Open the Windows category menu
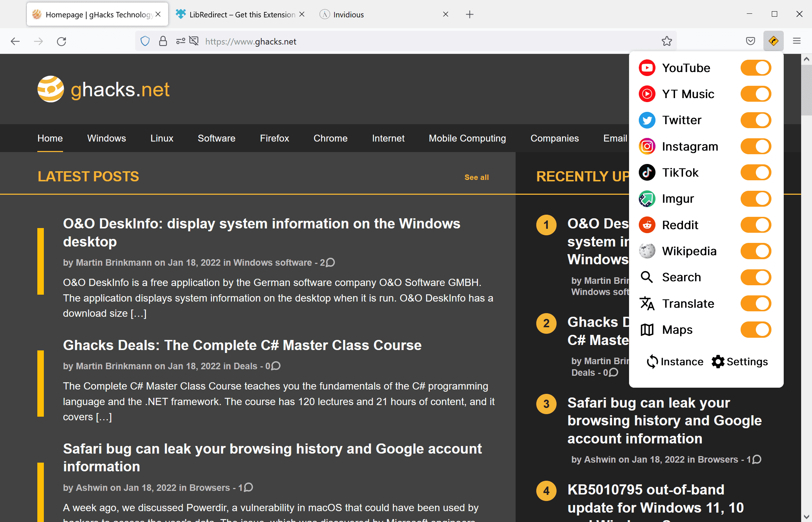This screenshot has width=812, height=522. tap(107, 138)
